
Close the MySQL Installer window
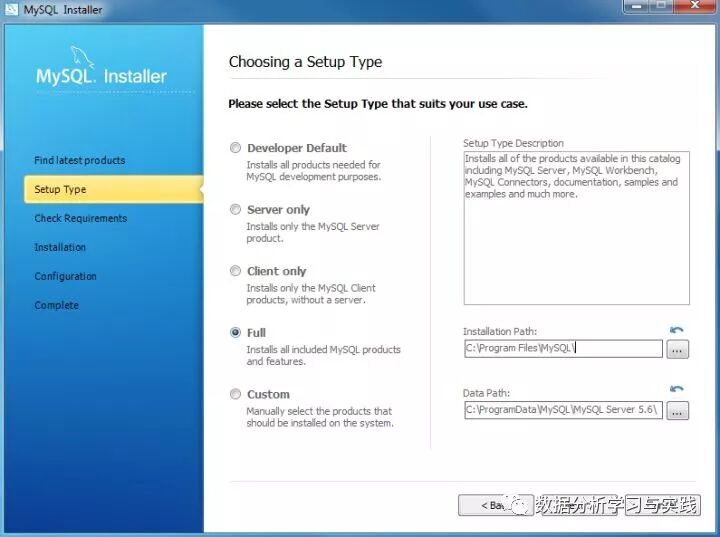click(695, 6)
